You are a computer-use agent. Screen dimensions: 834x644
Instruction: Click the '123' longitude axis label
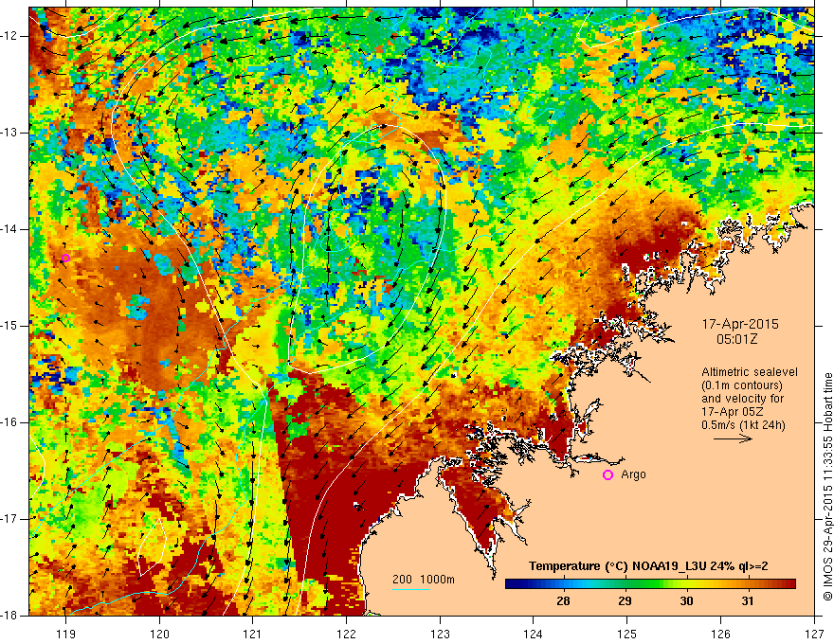click(x=440, y=634)
